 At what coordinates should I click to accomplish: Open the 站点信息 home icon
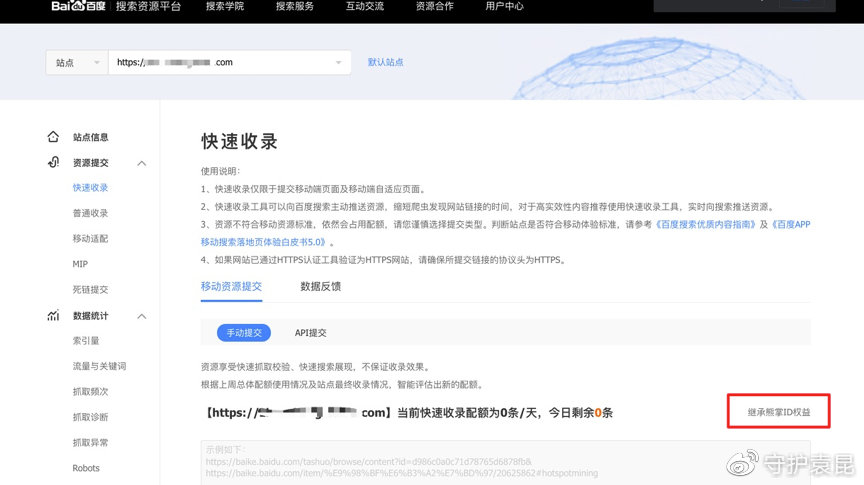(x=53, y=137)
